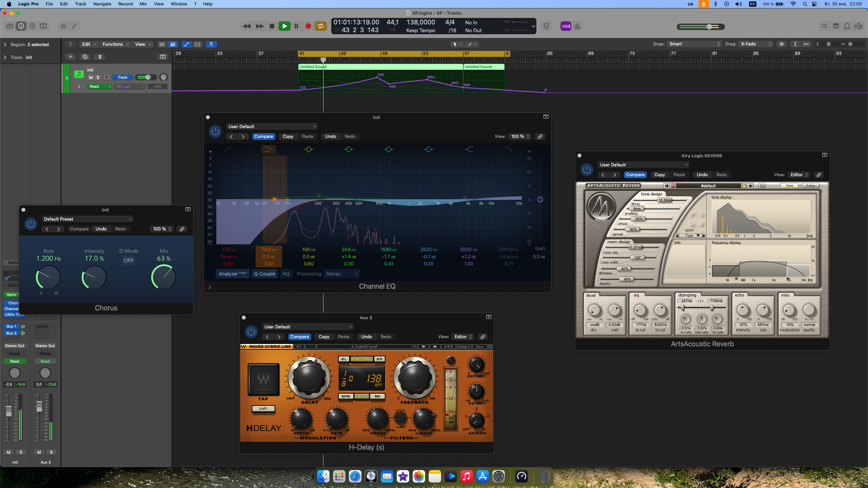Image resolution: width=868 pixels, height=488 pixels.
Task: Mute the init track with M button
Action: [x=91, y=77]
